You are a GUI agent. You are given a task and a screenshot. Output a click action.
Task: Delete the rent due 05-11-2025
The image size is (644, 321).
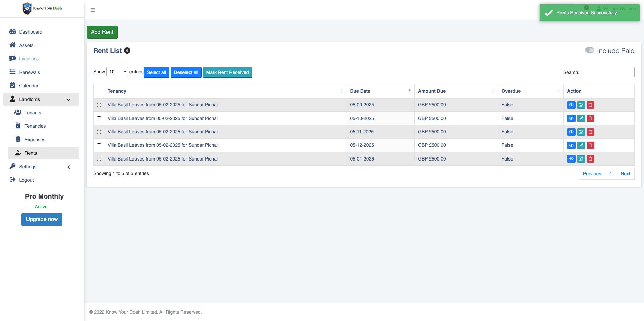590,132
